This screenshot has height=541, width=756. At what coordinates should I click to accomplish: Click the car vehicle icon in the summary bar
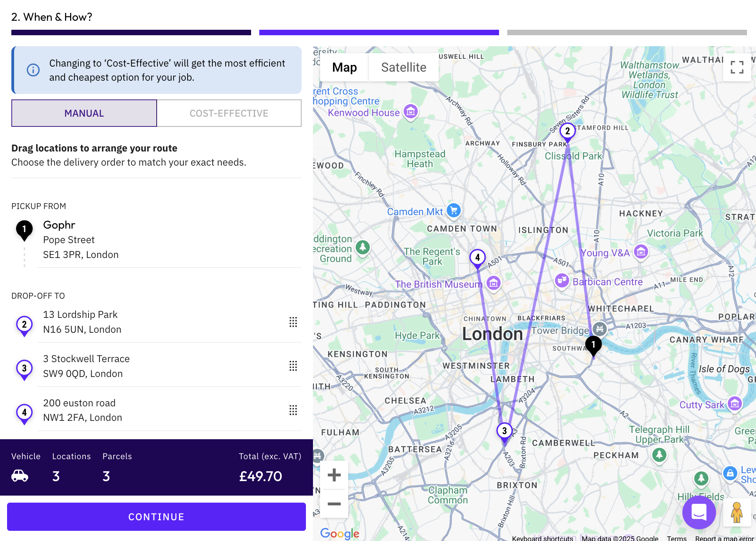point(20,476)
